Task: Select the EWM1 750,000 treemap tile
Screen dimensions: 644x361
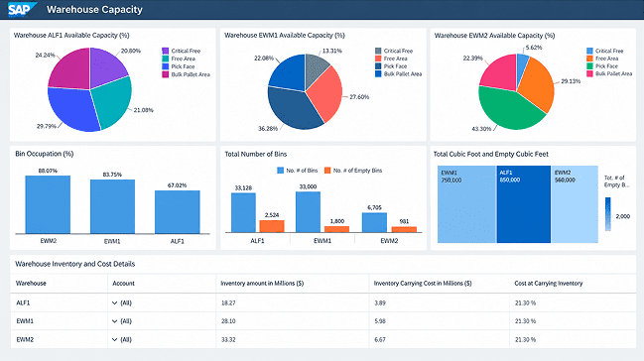Action: click(467, 204)
